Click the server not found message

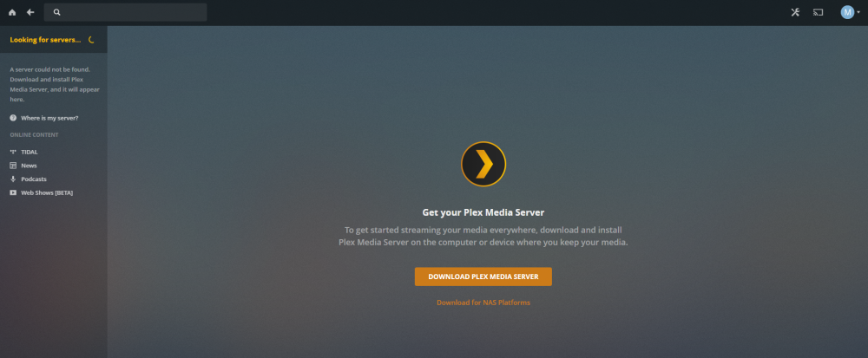54,85
